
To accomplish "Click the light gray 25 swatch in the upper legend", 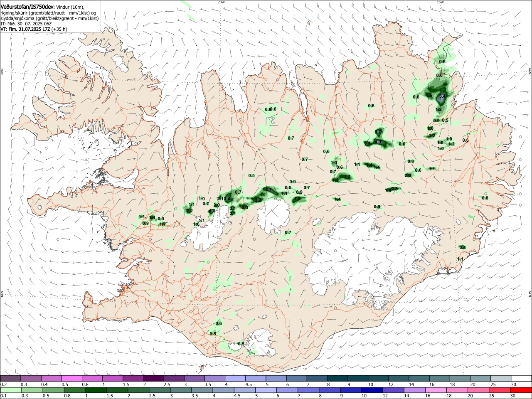I will 501,378.
